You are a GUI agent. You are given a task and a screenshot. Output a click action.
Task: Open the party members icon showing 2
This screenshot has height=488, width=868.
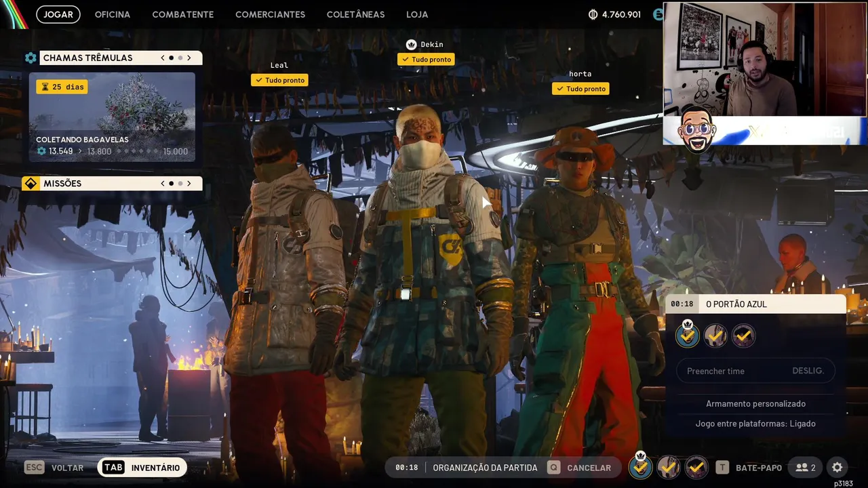tap(806, 468)
